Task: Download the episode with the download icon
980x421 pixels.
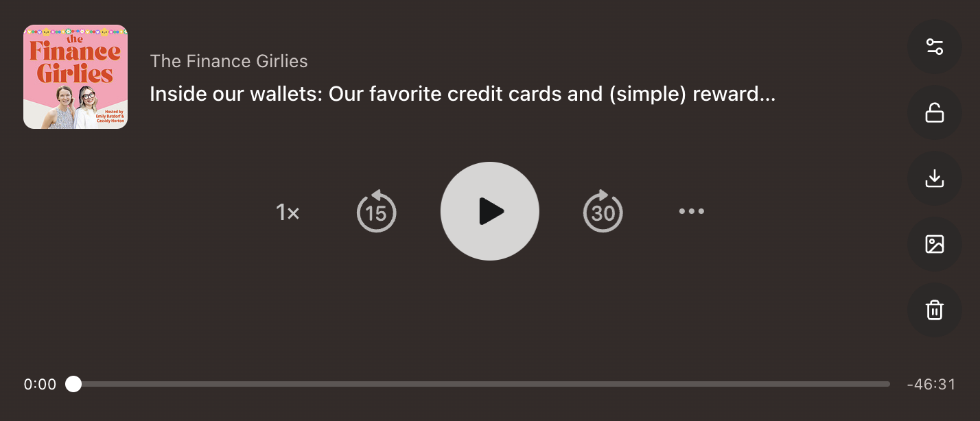Action: pyautogui.click(x=935, y=178)
